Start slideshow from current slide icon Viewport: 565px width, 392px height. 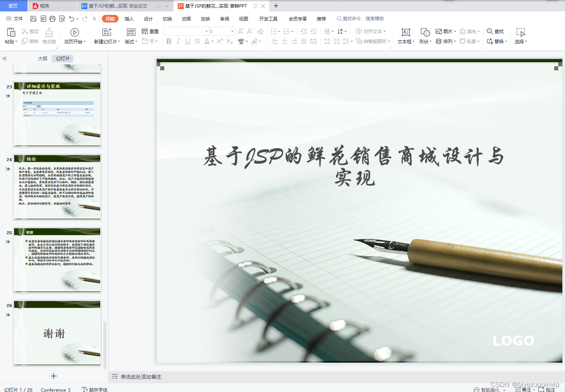(75, 32)
